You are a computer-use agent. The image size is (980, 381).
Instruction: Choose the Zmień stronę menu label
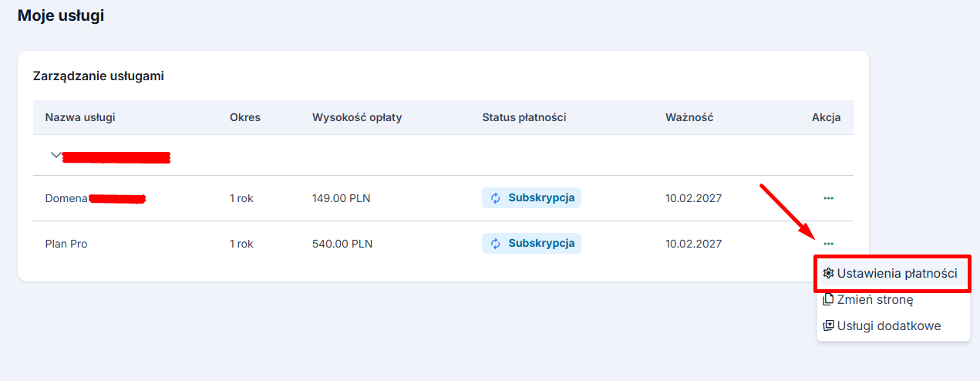tap(875, 299)
